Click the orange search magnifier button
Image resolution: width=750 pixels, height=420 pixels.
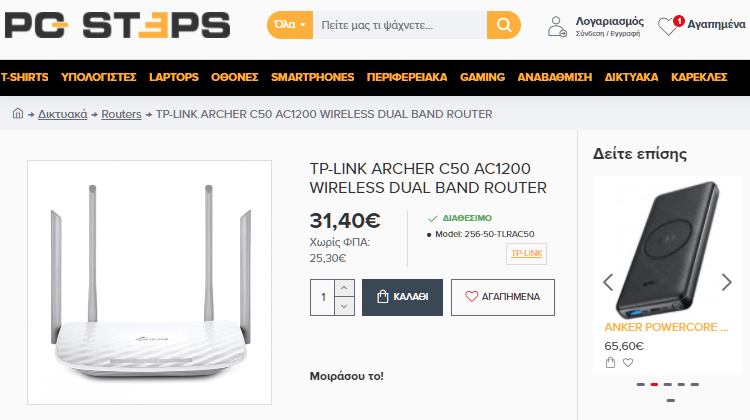click(504, 25)
